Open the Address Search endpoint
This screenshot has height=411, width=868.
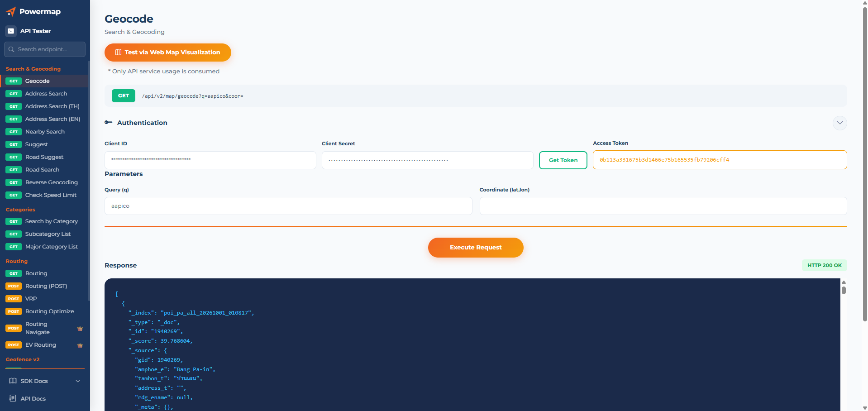[44, 94]
